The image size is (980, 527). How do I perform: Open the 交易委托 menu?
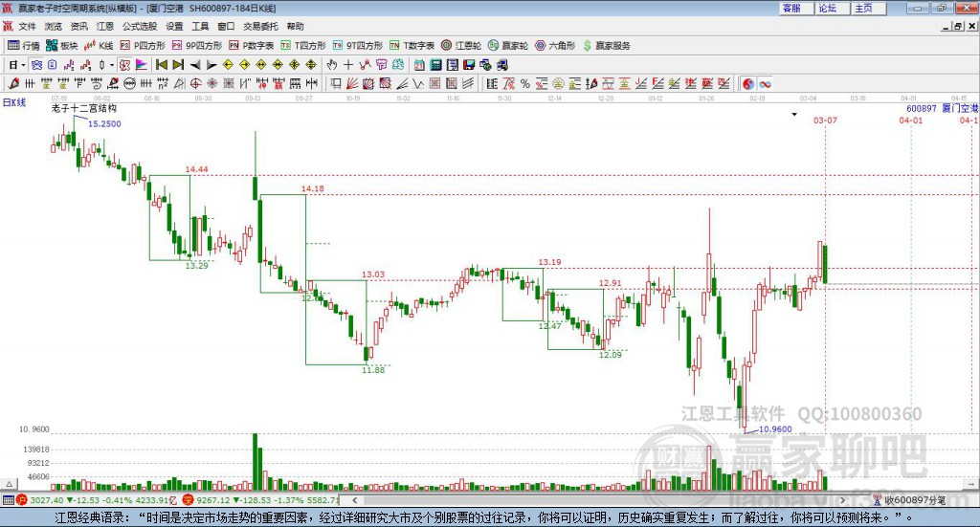point(260,26)
